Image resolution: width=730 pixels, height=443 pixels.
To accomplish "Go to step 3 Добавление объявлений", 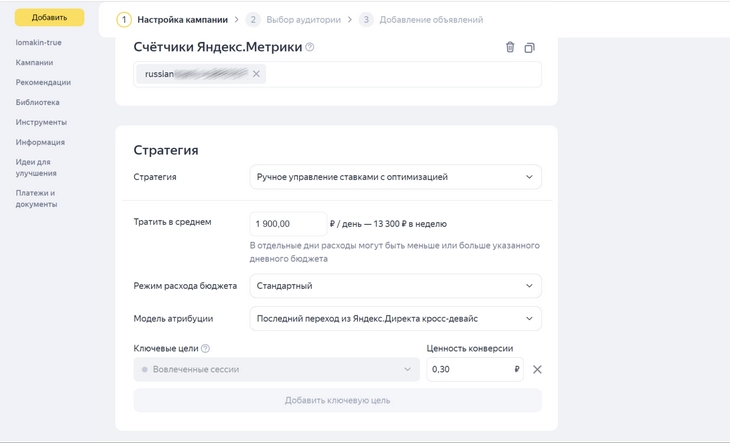I will pos(421,19).
